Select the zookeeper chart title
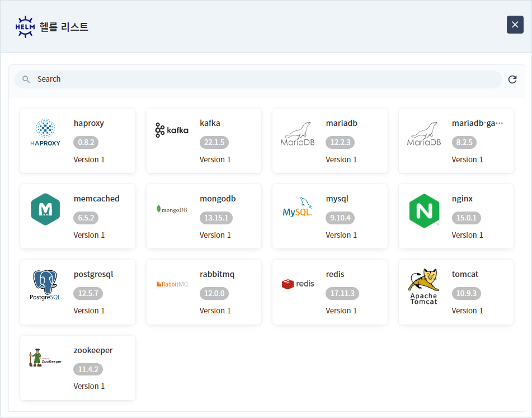The height and width of the screenshot is (418, 532). pyautogui.click(x=93, y=350)
